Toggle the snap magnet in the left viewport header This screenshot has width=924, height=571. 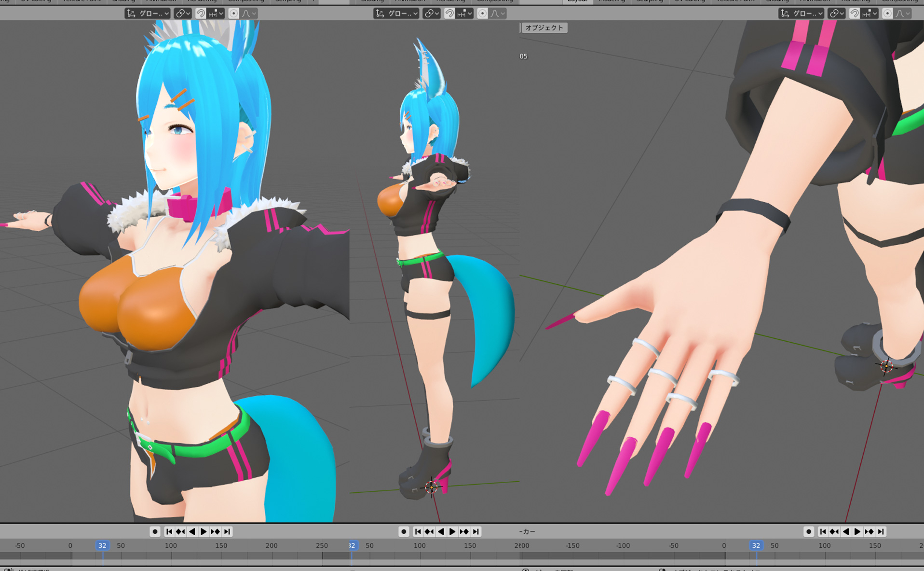(x=201, y=14)
